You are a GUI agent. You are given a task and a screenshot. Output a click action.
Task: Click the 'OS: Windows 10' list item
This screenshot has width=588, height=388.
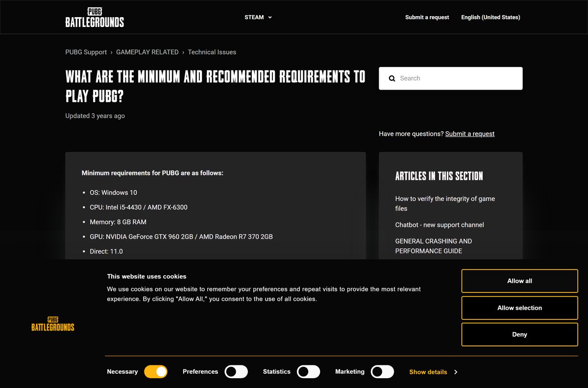coord(113,193)
